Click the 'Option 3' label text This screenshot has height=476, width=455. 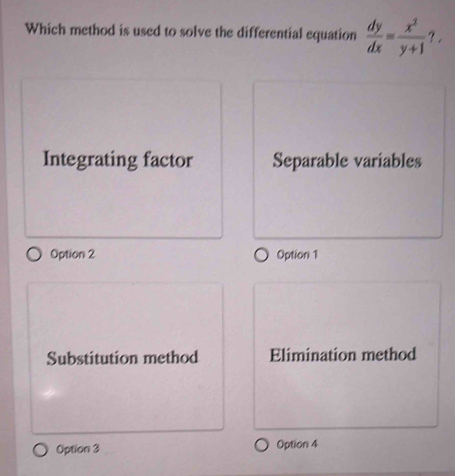coord(78,449)
